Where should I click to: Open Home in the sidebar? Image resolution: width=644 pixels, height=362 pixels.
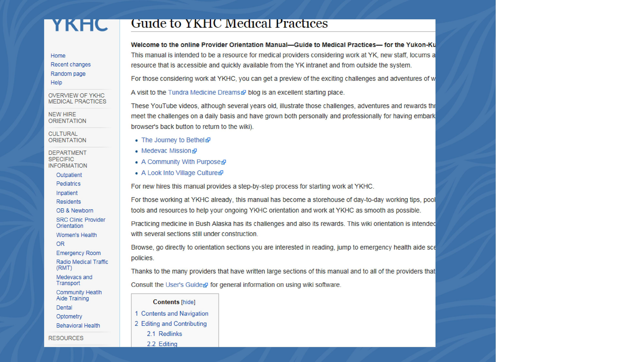pos(58,56)
